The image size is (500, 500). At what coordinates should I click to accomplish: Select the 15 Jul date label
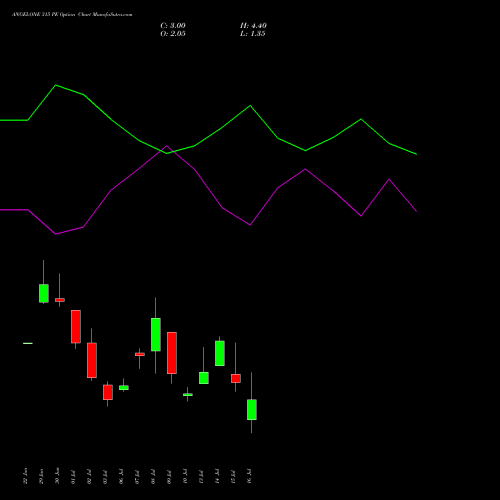click(233, 477)
